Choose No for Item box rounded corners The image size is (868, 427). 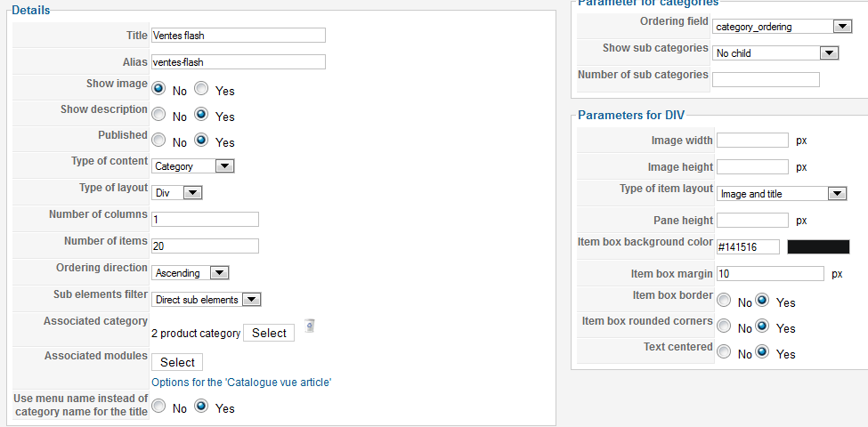tap(724, 326)
